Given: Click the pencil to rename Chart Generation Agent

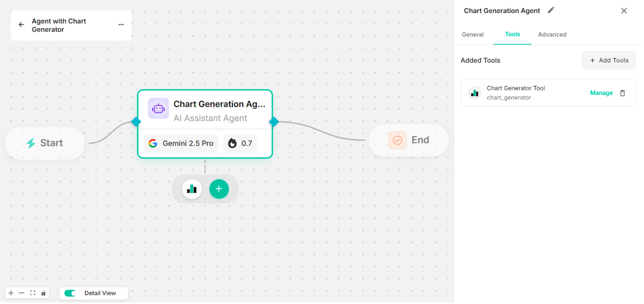Looking at the screenshot, I should [x=551, y=10].
